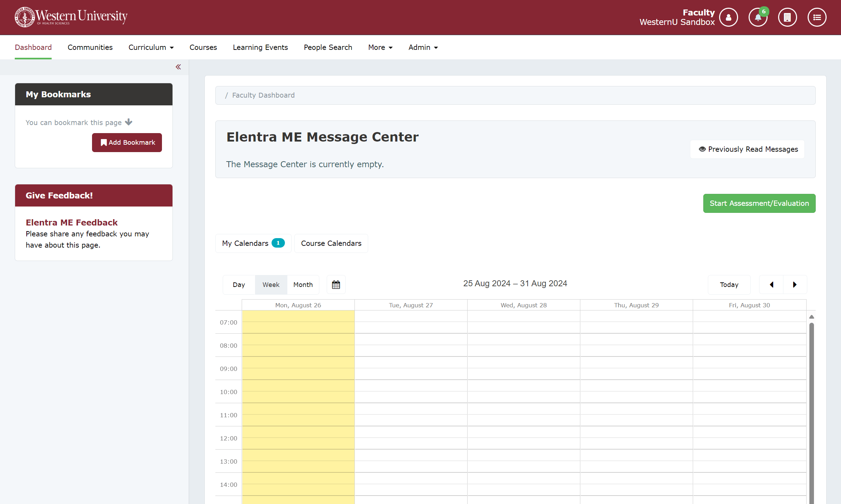
Task: Click the Add Bookmark button
Action: tap(127, 142)
